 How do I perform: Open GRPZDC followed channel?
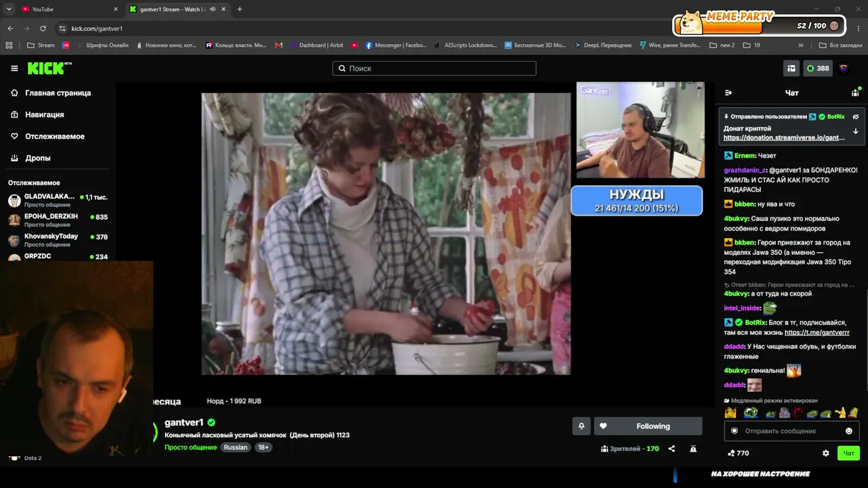[58, 257]
